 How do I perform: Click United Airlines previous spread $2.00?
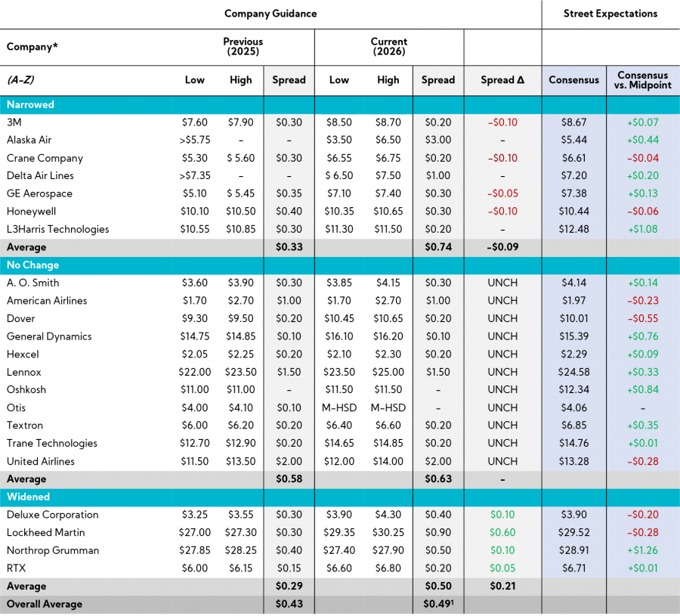pyautogui.click(x=289, y=462)
